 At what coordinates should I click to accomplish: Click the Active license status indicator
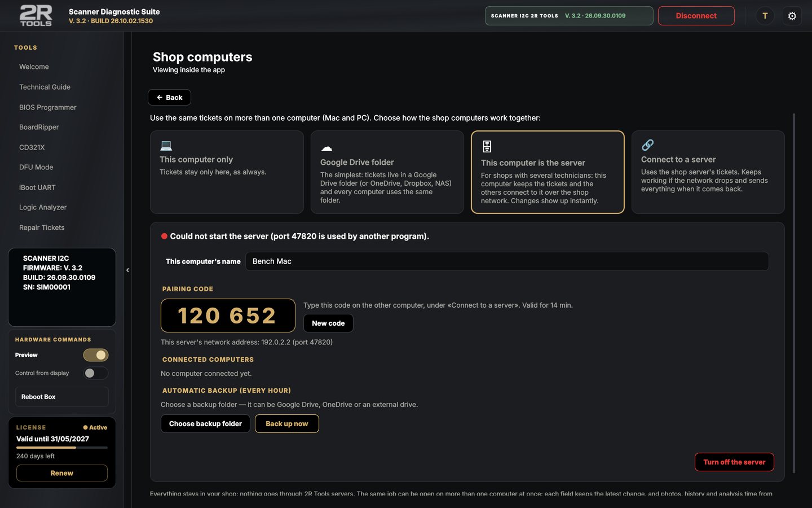pyautogui.click(x=95, y=427)
